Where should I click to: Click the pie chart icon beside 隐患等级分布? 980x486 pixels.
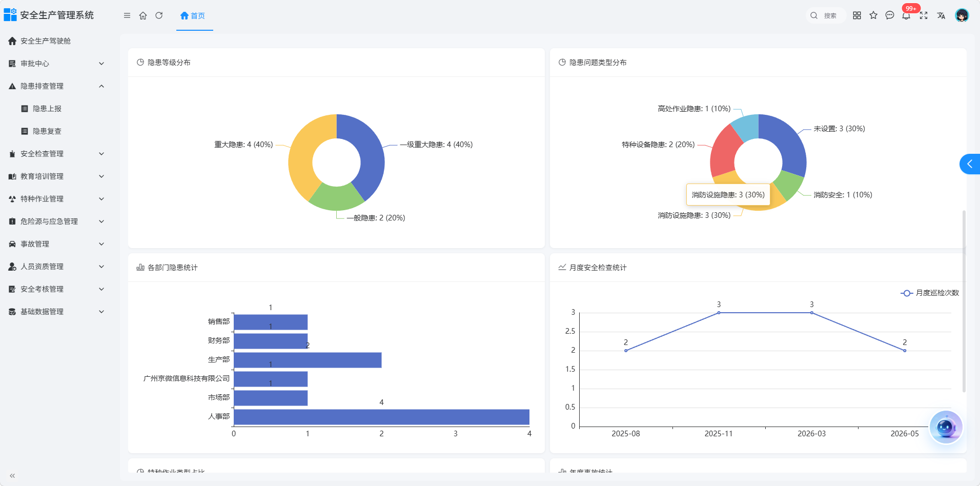140,63
